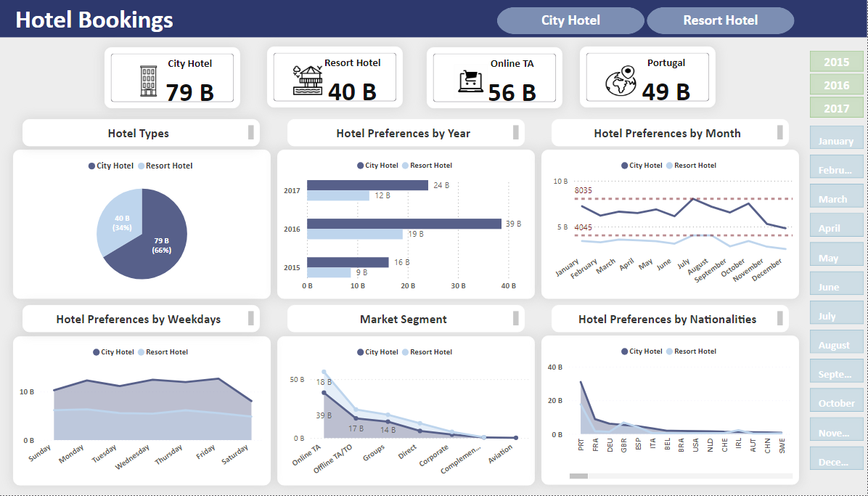Click the 4045 reference line label
The width and height of the screenshot is (868, 496).
point(583,227)
